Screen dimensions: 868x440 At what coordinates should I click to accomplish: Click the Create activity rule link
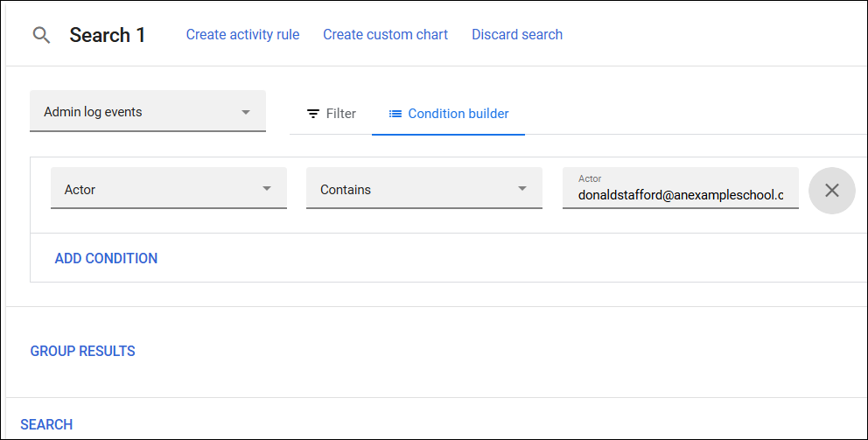(x=242, y=35)
